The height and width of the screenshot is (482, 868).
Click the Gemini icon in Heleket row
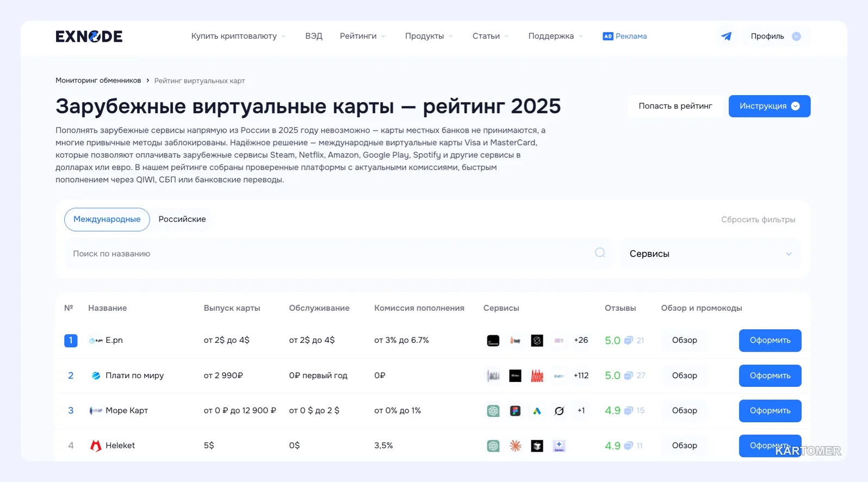pyautogui.click(x=559, y=446)
